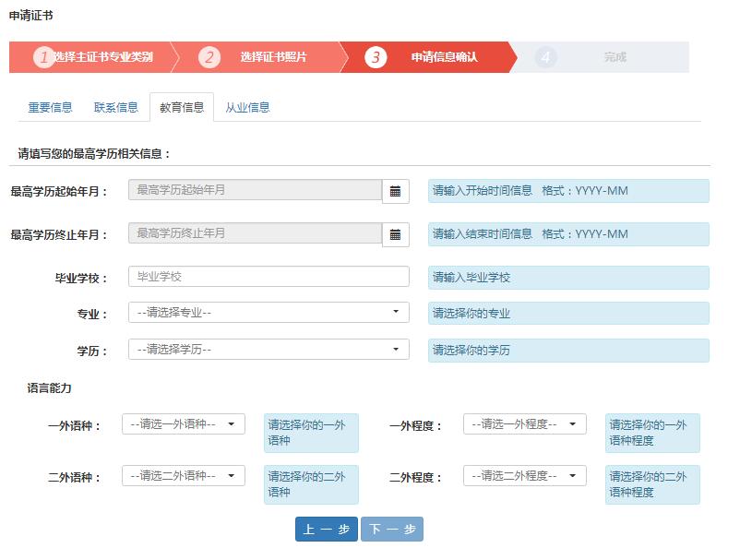Click the 下一步 button
Screen dimensions: 740x560
[395, 529]
